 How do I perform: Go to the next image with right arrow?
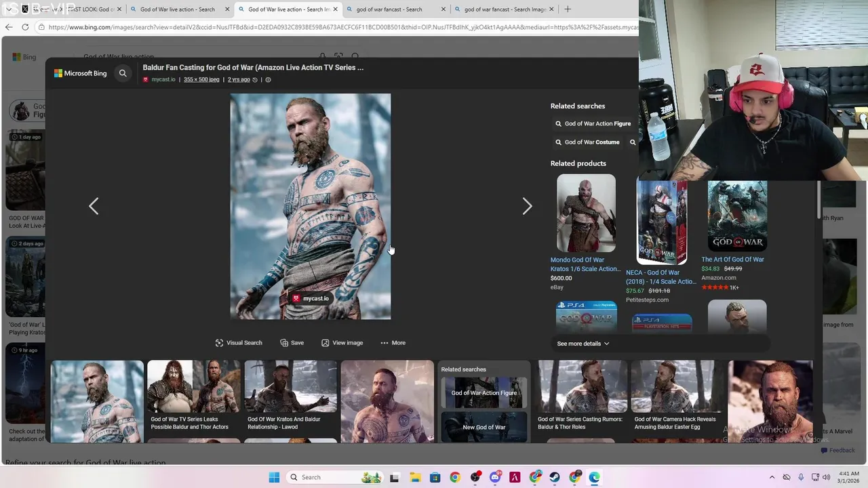pyautogui.click(x=528, y=206)
